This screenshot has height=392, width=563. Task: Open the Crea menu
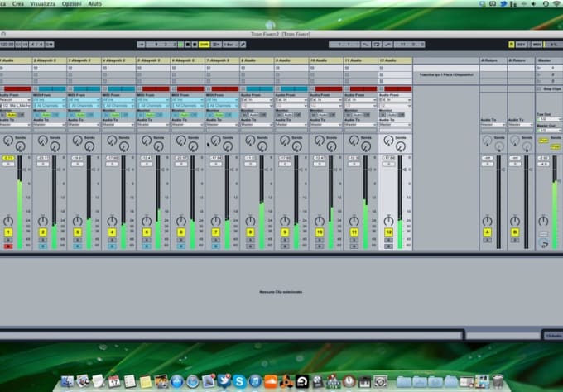[18, 4]
